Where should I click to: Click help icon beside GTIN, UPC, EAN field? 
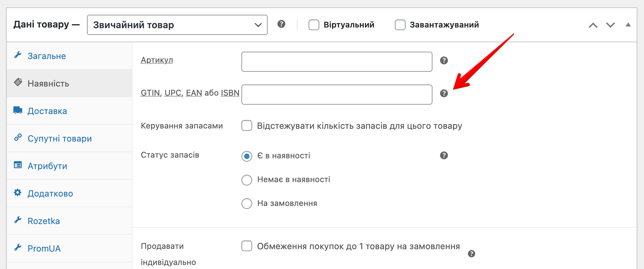(x=444, y=93)
